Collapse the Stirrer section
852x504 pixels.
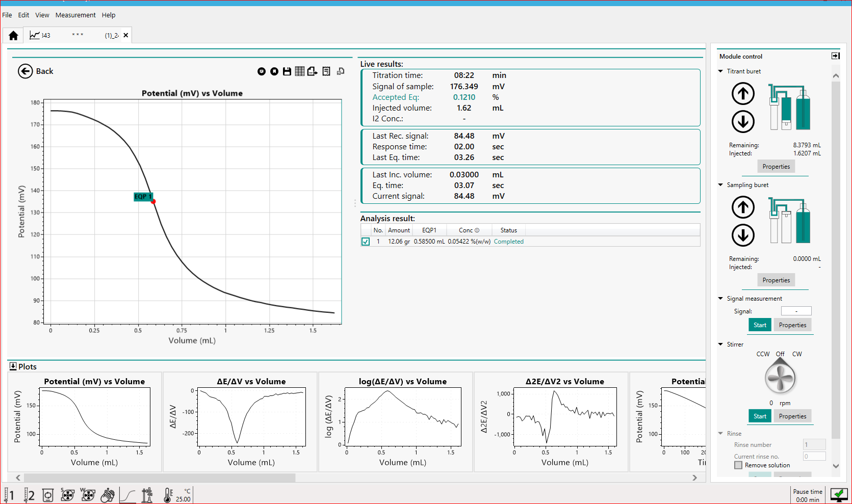tap(720, 344)
